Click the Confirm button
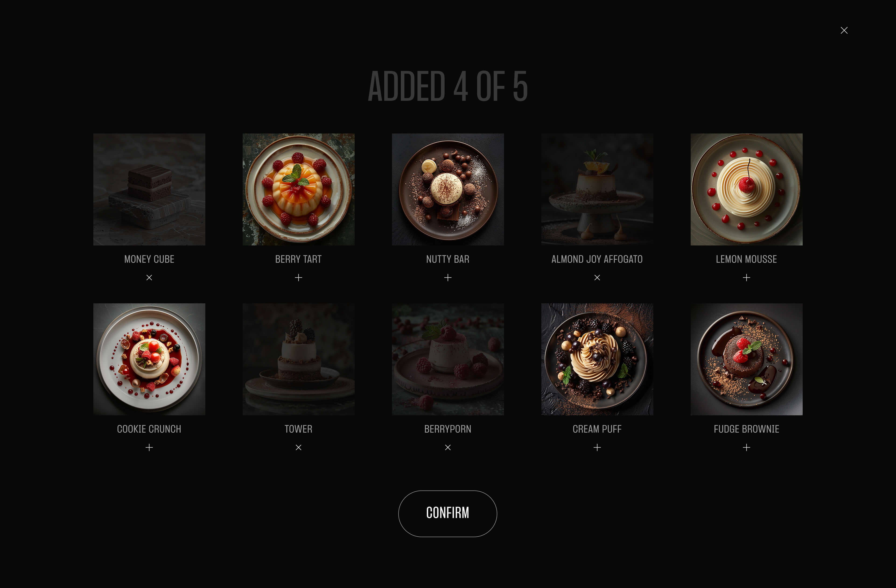This screenshot has width=896, height=588. (448, 514)
